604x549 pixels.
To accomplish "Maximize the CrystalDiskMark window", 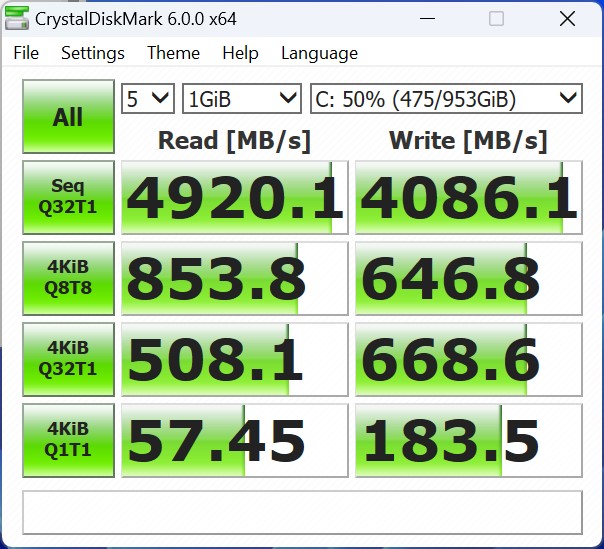I will tap(496, 18).
